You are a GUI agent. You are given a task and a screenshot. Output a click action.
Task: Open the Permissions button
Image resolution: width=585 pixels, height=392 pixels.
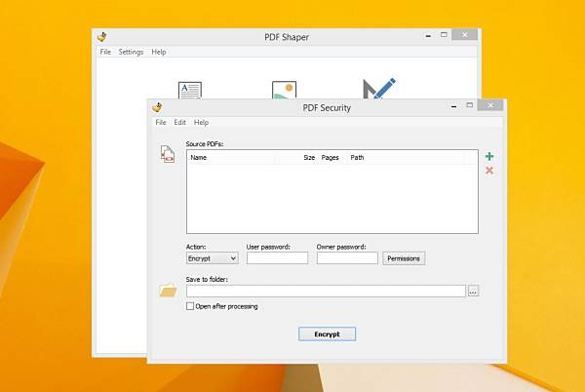404,258
